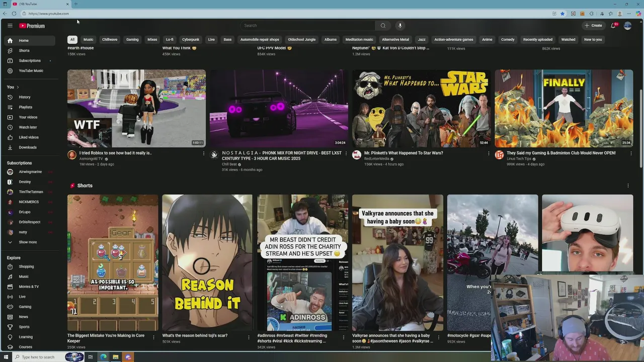Open options for Nostalgia phonk mix video
The image size is (644, 362).
click(346, 153)
